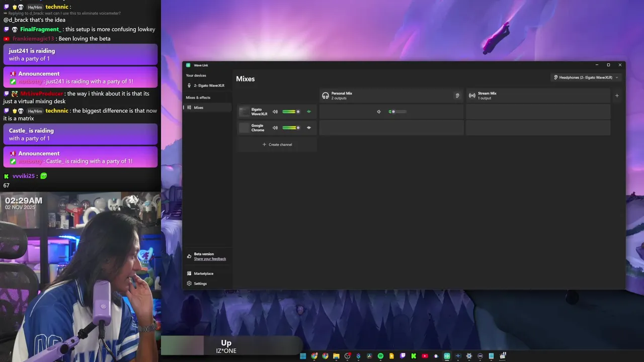Screen dimensions: 644x362
Task: Mute Elgato Wave:XLR in Personal Mix
Action: point(379,112)
